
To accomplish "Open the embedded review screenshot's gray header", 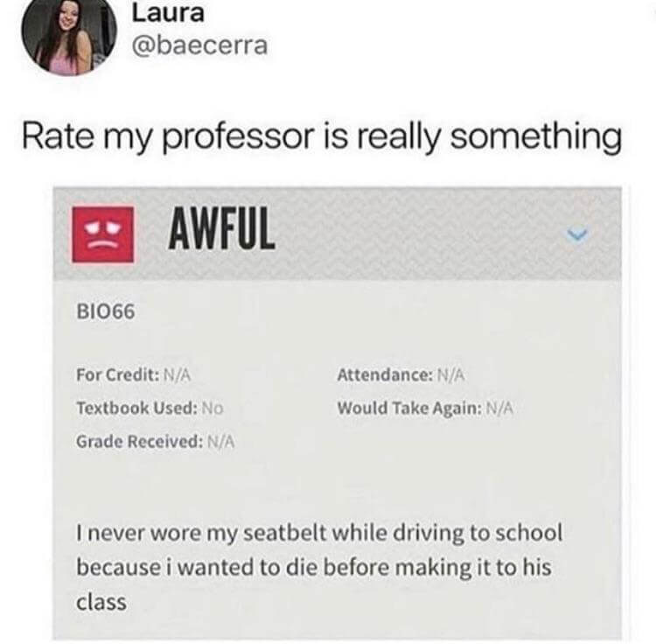I will pos(338,234).
